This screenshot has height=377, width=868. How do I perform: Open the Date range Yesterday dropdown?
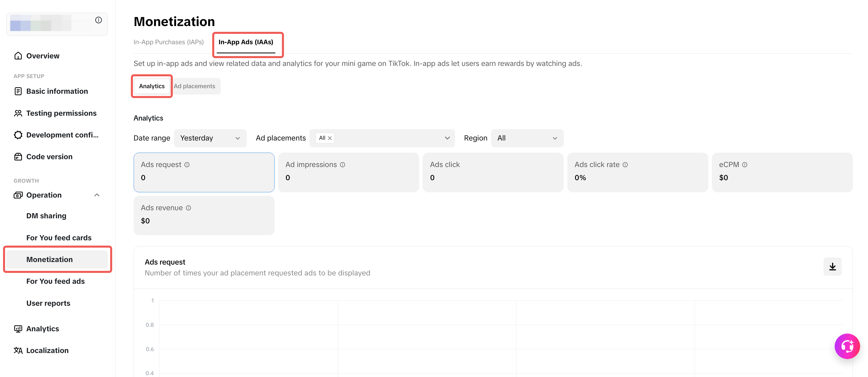[210, 138]
